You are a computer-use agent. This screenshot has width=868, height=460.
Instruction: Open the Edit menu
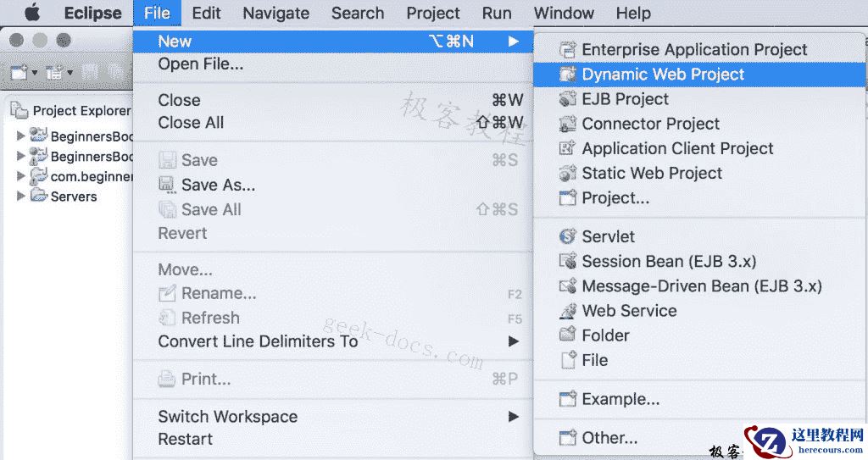tap(206, 13)
